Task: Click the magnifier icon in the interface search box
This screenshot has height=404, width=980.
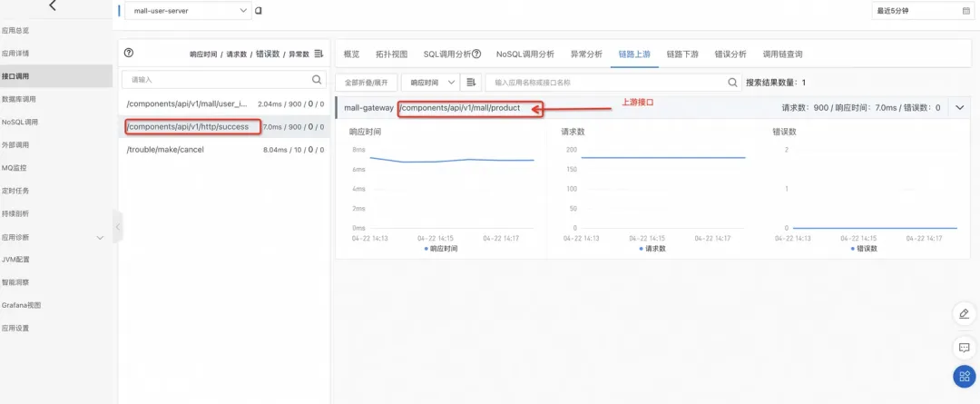Action: pyautogui.click(x=317, y=79)
